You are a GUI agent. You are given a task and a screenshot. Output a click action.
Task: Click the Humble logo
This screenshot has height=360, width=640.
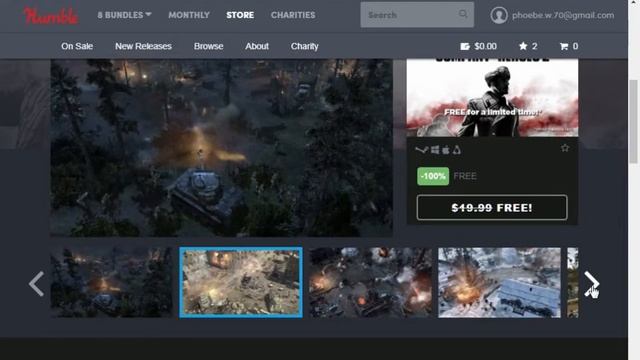pyautogui.click(x=51, y=16)
